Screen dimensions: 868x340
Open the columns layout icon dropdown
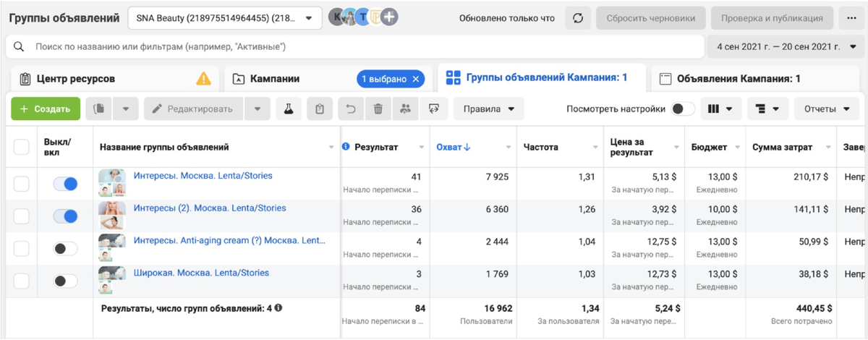(720, 109)
